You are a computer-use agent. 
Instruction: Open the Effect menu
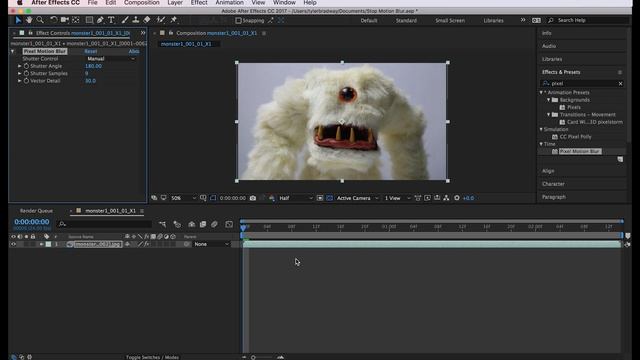199,3
